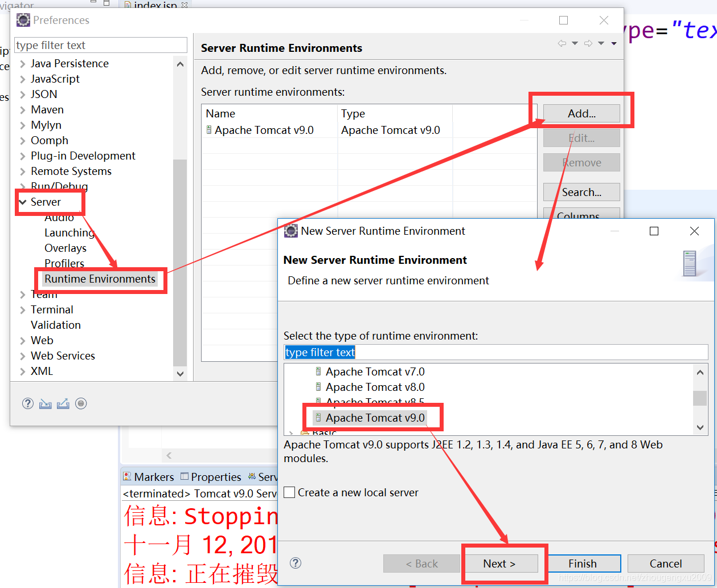The image size is (717, 588).
Task: Click the Apache Tomcat v8.0 icon in list
Action: (x=318, y=387)
